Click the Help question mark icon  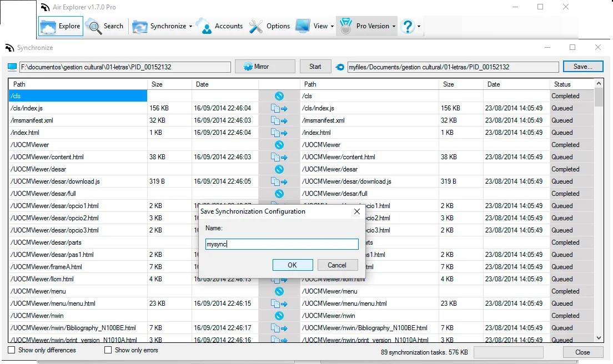408,26
